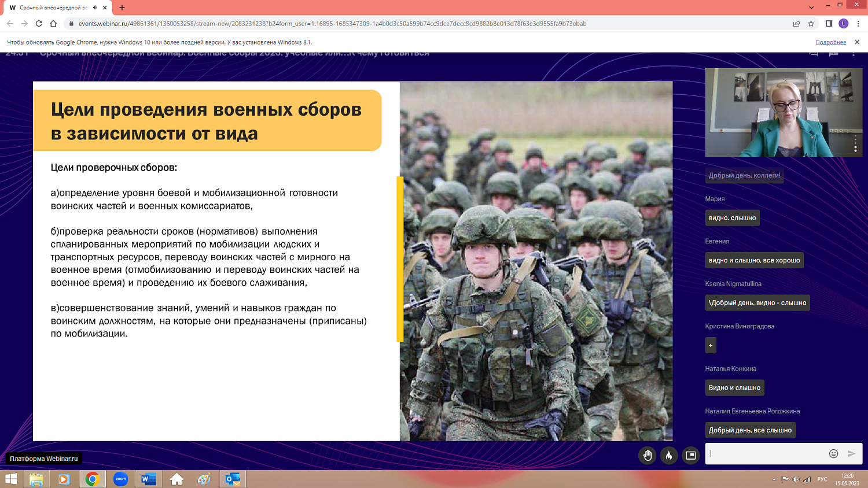868x488 pixels.
Task: Click chat author name 'Мария'
Action: coord(715,199)
